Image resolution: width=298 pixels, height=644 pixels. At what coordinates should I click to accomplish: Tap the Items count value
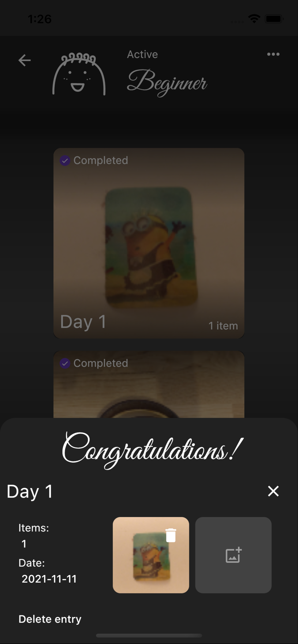pos(24,544)
